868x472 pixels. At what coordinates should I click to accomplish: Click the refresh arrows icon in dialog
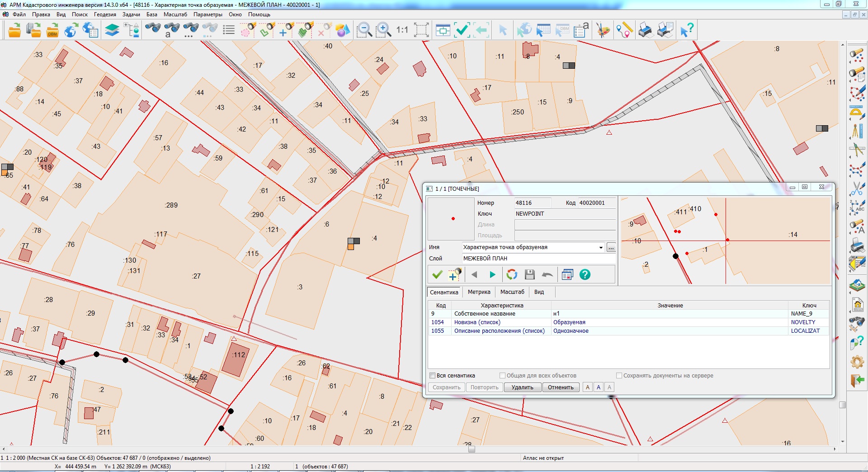click(x=512, y=274)
